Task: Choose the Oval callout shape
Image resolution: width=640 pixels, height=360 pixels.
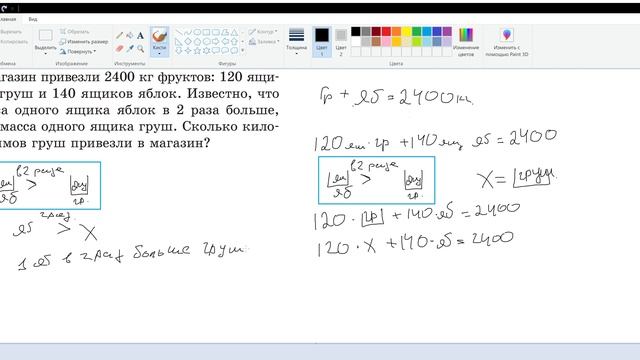Action: (225, 51)
